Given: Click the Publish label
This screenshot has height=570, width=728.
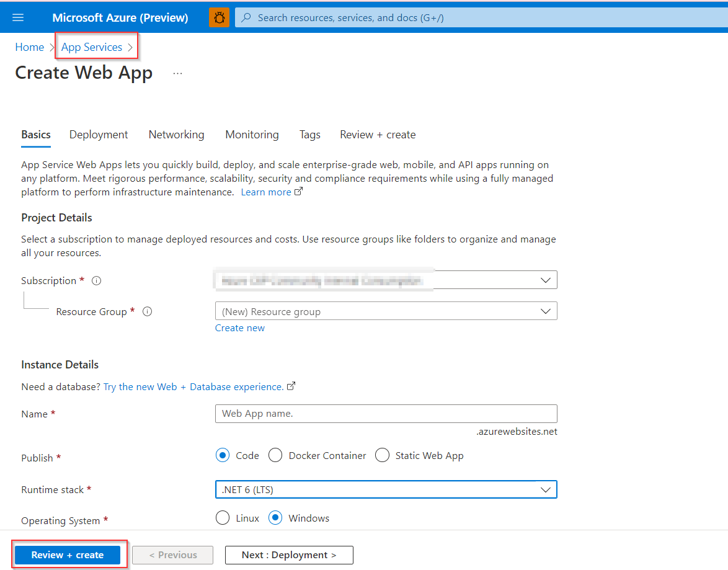Looking at the screenshot, I should 37,458.
